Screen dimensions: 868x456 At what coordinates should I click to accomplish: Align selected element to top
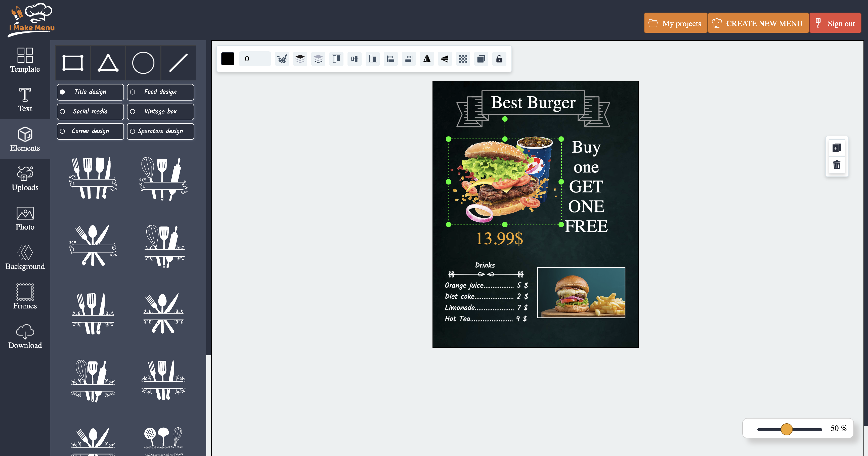click(x=336, y=59)
